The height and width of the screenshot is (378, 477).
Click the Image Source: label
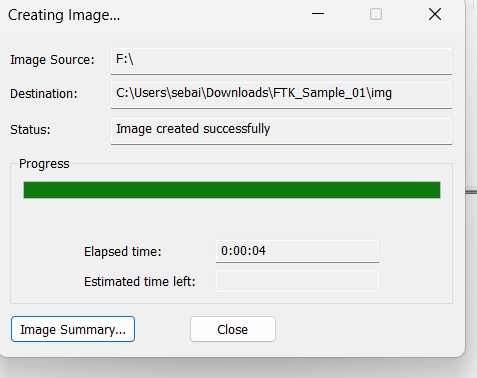coord(52,60)
